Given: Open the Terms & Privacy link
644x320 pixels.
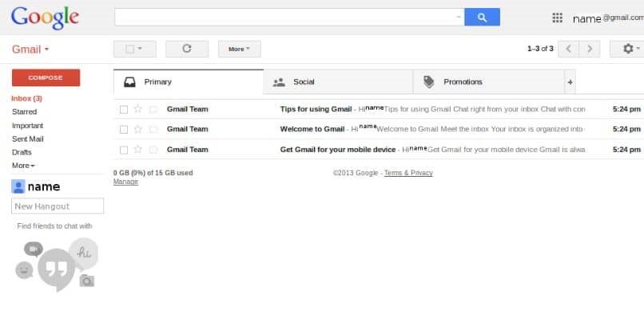Looking at the screenshot, I should point(408,173).
